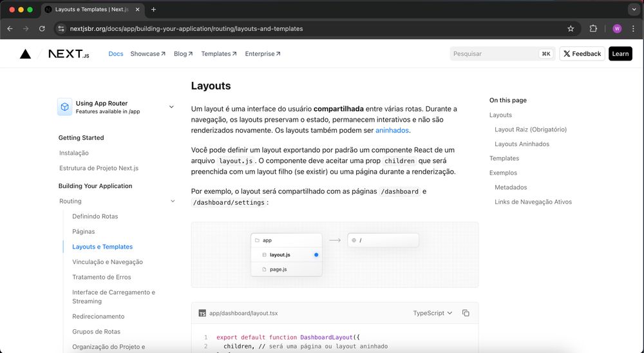This screenshot has width=644, height=353.
Task: Click the Vercel triangle logo
Action: 26,54
